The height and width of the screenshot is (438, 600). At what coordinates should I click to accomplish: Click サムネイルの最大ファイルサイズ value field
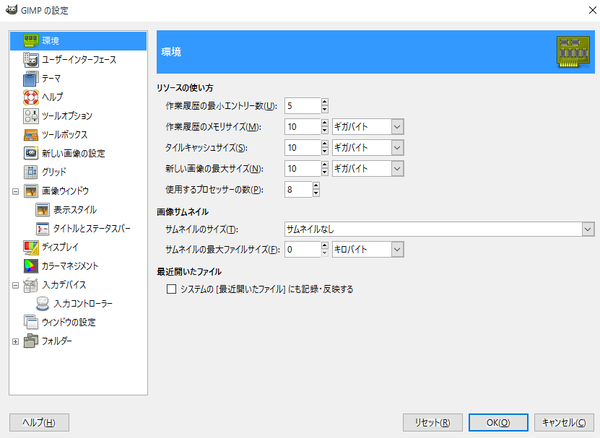tap(302, 249)
